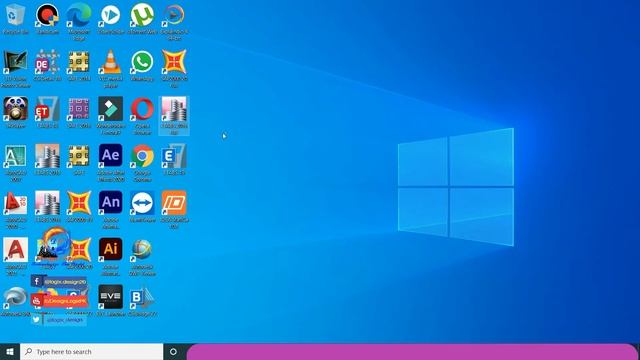Select the silver Autodesk 360 swirl icon
The height and width of the screenshot is (360, 640).
pos(16,297)
